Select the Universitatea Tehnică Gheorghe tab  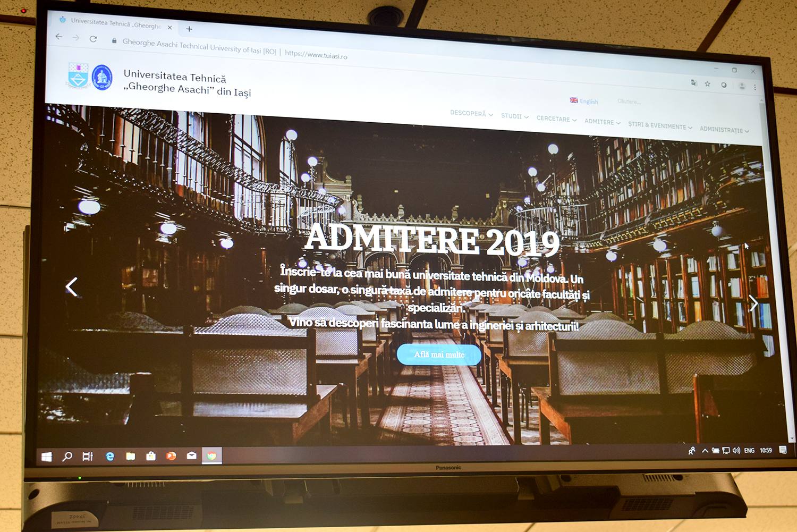pos(116,23)
